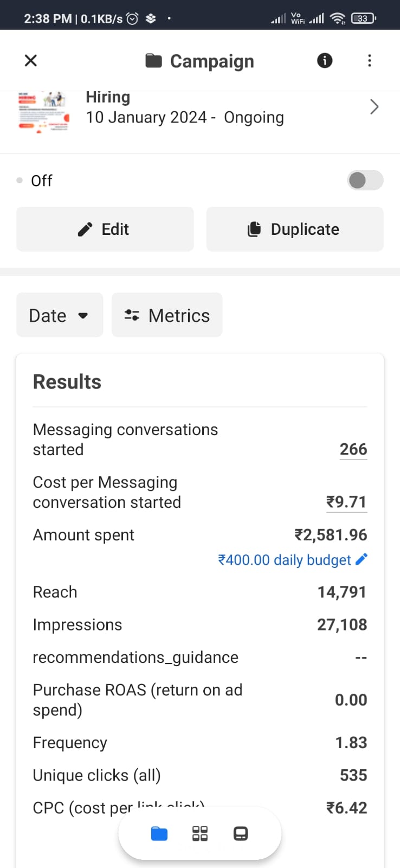This screenshot has height=868, width=400.
Task: Tap the battery indicator in status bar
Action: tap(363, 18)
